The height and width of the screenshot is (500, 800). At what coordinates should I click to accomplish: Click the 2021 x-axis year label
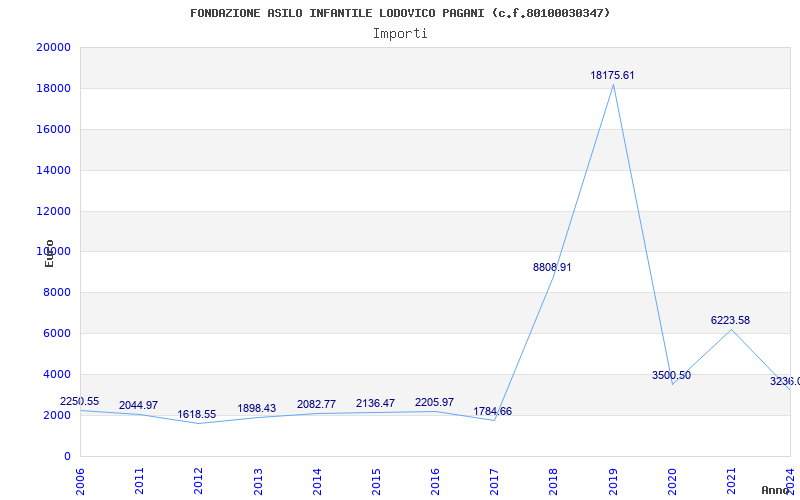click(731, 481)
